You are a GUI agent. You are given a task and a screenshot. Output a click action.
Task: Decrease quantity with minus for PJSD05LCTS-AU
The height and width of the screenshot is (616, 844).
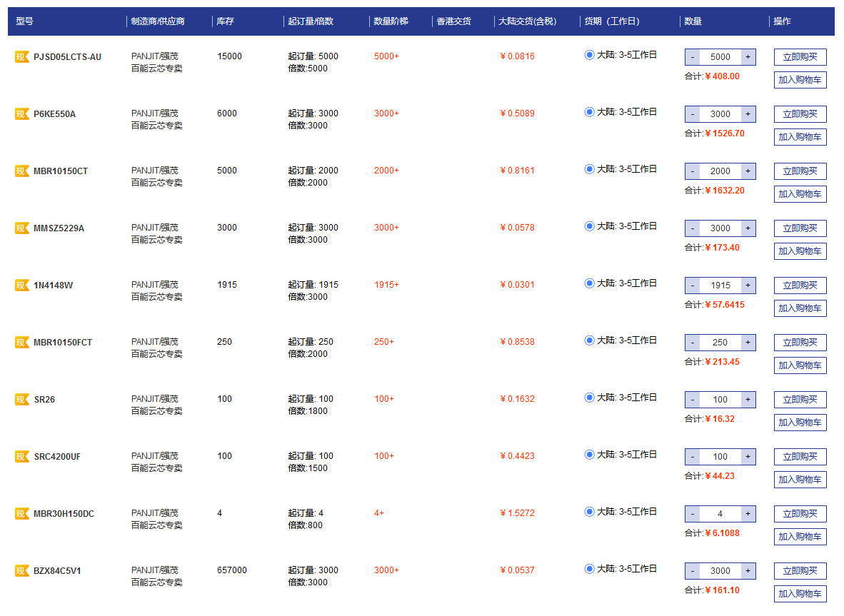point(693,57)
